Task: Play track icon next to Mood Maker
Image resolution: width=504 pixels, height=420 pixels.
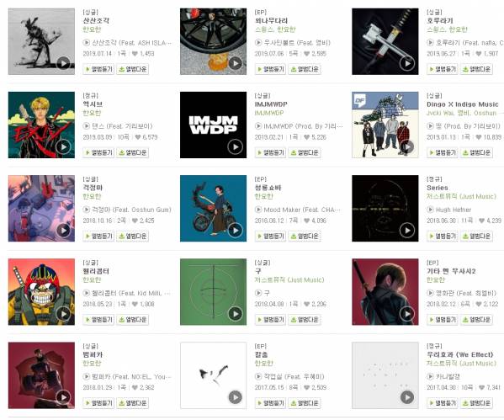Action: [258, 210]
